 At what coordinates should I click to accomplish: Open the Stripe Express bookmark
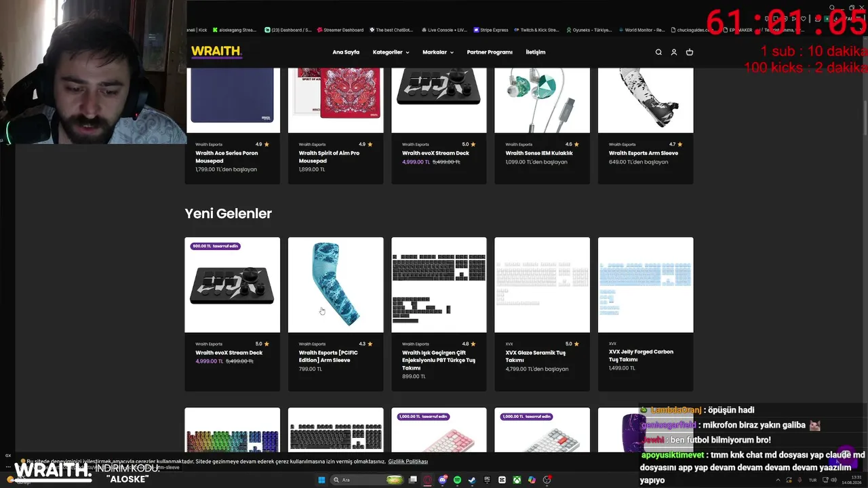coord(491,30)
